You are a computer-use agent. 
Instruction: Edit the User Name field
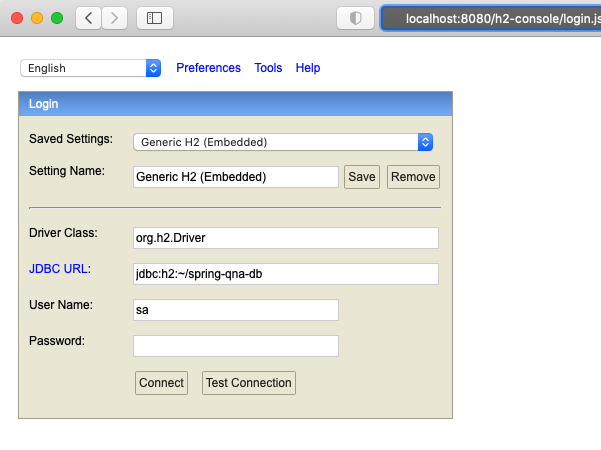236,310
